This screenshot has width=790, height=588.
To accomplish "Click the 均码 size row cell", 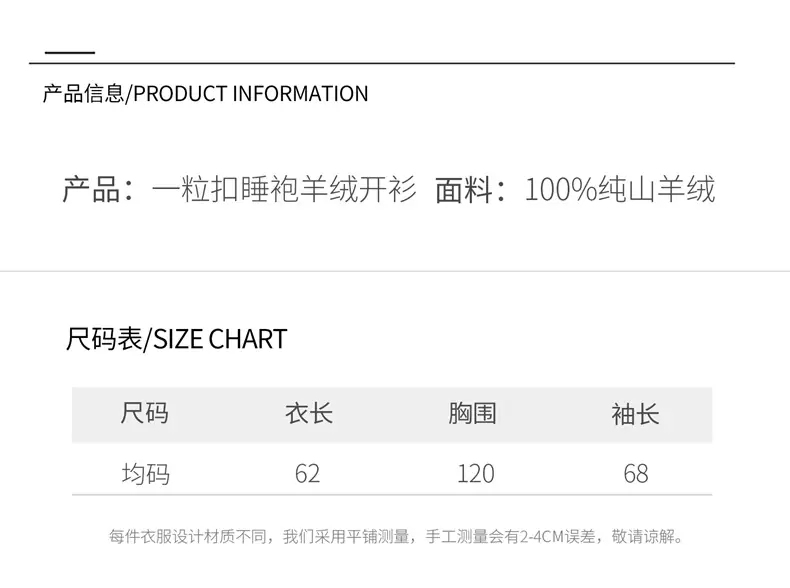I will (x=146, y=474).
